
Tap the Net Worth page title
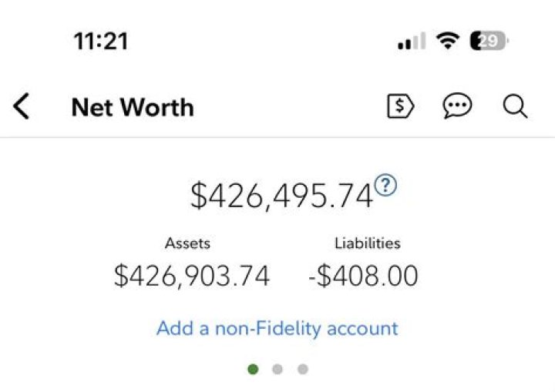click(x=133, y=107)
